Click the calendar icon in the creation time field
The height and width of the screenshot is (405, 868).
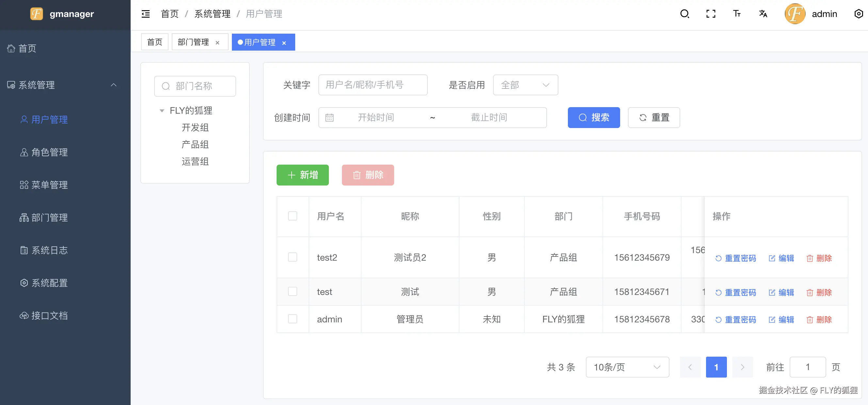[x=329, y=118]
